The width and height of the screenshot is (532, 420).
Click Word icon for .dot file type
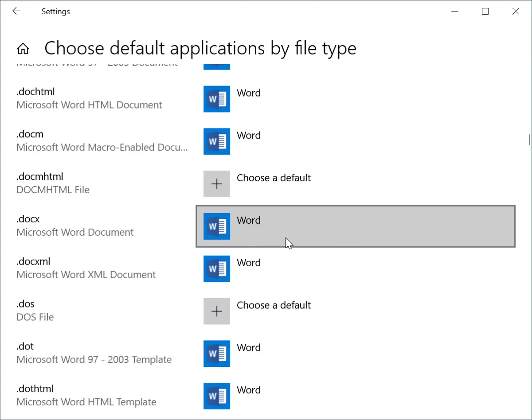coord(217,354)
